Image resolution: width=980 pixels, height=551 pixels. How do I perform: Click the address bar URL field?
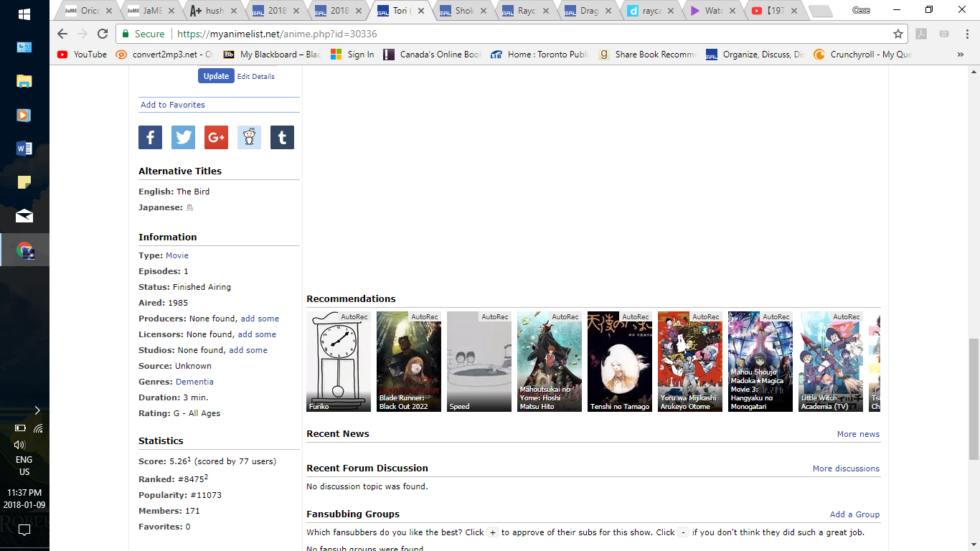tap(502, 34)
